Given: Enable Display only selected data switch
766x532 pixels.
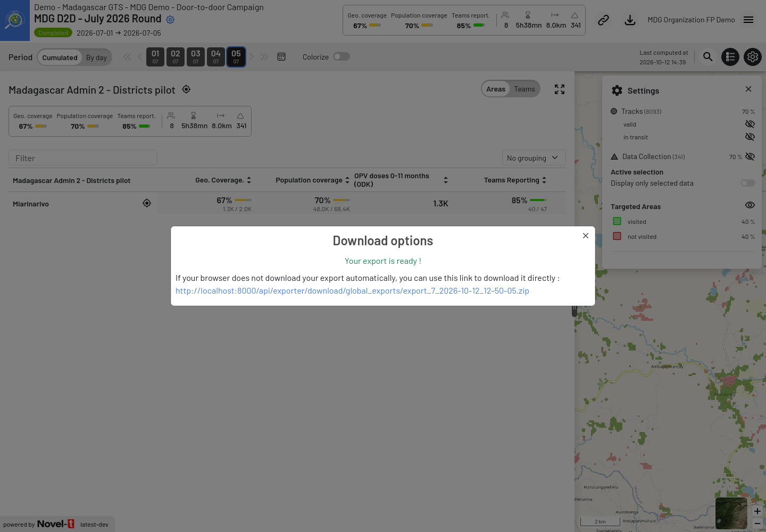Looking at the screenshot, I should click(748, 183).
